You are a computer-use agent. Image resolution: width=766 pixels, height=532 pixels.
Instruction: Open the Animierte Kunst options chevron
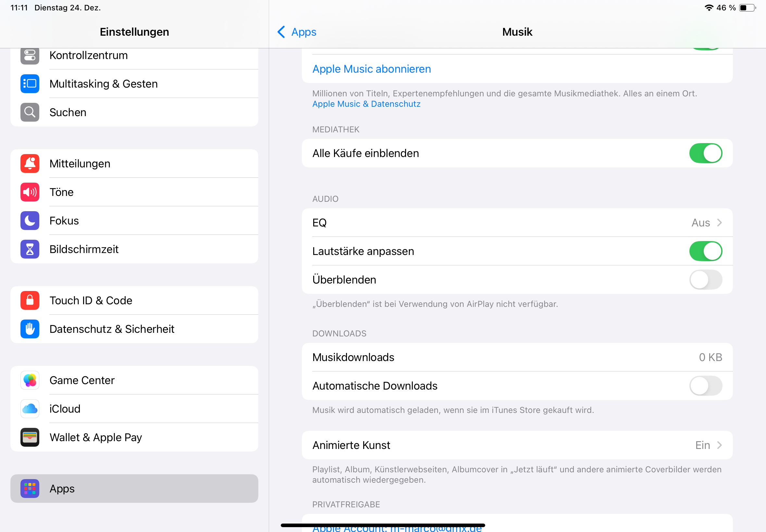coord(719,445)
